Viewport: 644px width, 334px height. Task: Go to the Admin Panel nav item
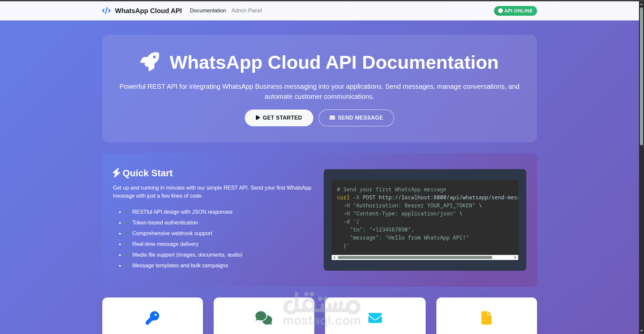point(247,11)
